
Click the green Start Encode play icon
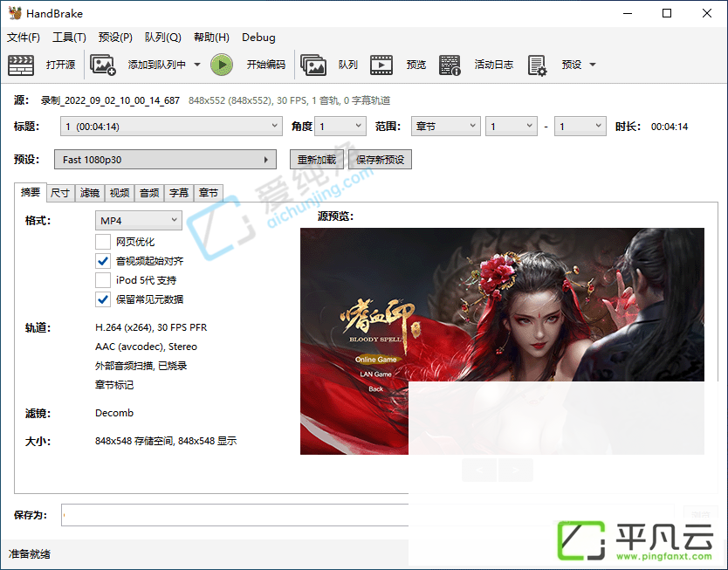(x=222, y=65)
